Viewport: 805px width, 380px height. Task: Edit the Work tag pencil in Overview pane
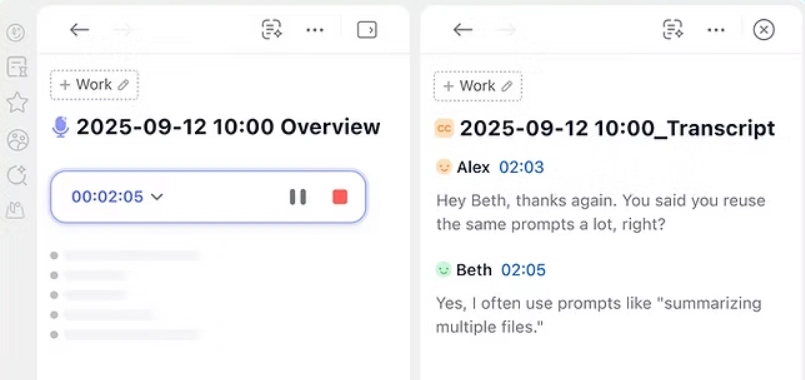[x=123, y=85]
